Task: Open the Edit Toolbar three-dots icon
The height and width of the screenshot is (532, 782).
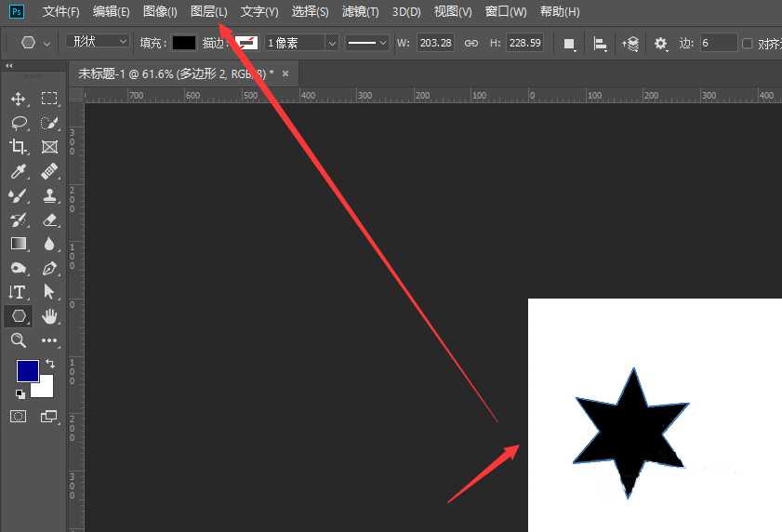Action: click(49, 340)
